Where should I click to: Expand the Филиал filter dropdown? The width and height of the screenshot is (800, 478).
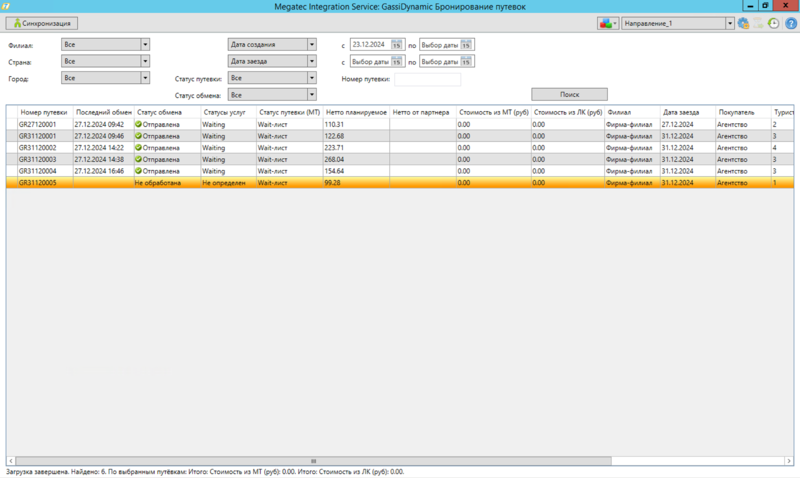145,45
